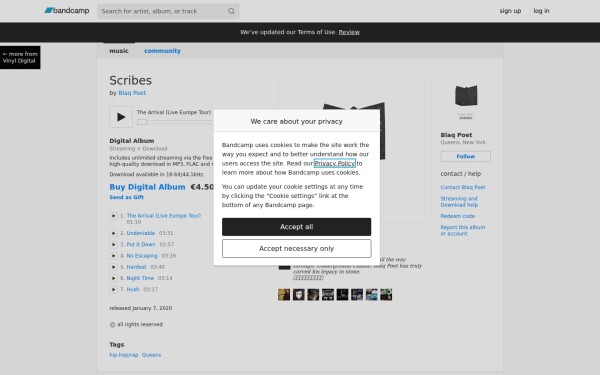Open Streaming and Download help
600x375 pixels.
point(459,202)
